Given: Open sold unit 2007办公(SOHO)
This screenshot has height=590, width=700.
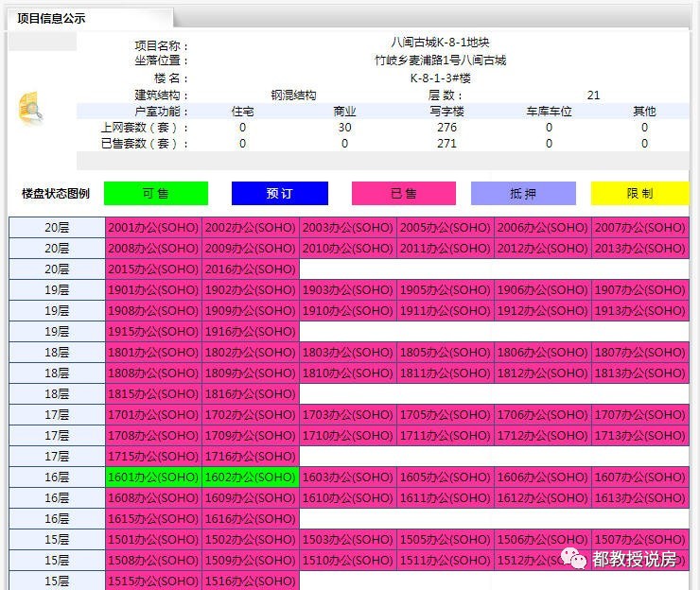Looking at the screenshot, I should [640, 228].
